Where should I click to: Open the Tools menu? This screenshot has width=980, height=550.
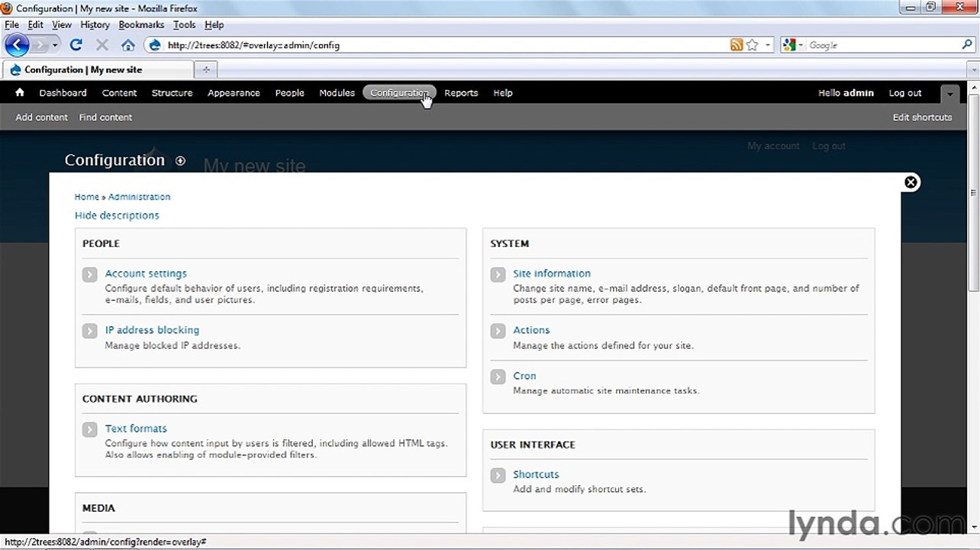pos(185,24)
